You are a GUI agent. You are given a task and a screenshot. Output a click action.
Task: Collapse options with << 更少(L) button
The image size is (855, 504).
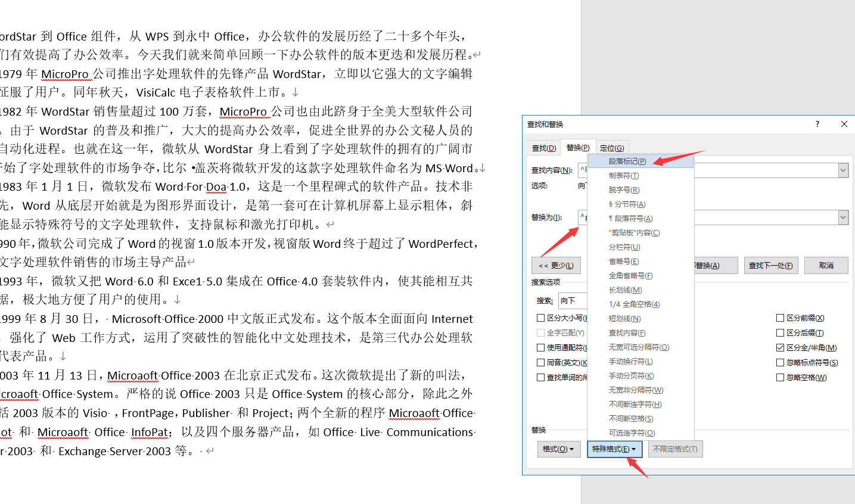(x=556, y=266)
